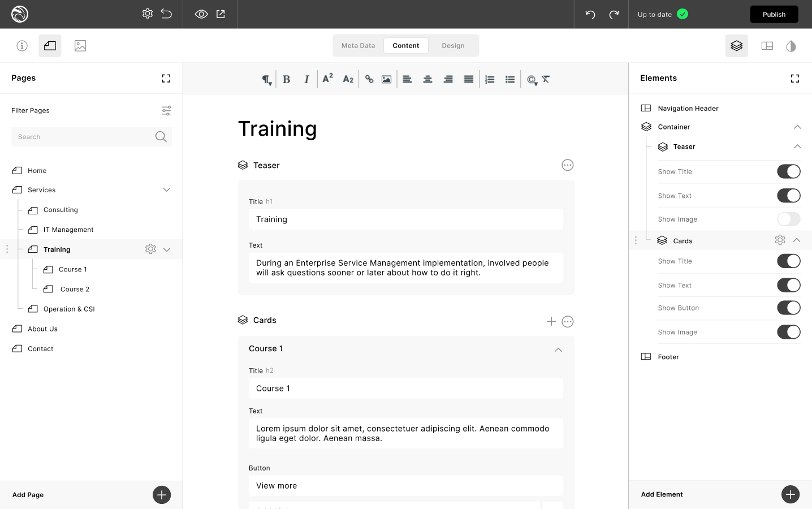Click the insert image toolbar icon
Image resolution: width=812 pixels, height=509 pixels.
coord(386,79)
